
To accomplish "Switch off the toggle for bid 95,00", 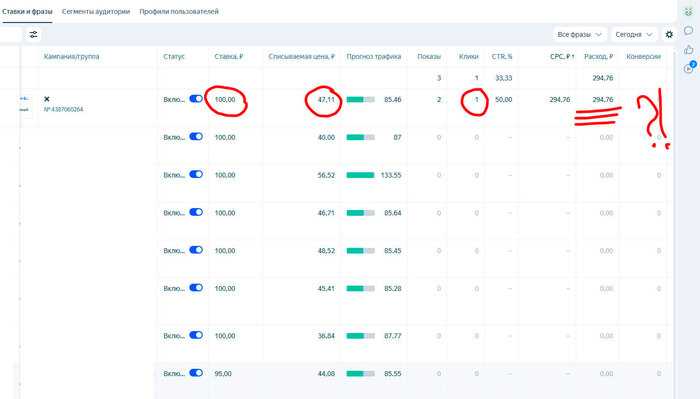I will [196, 373].
